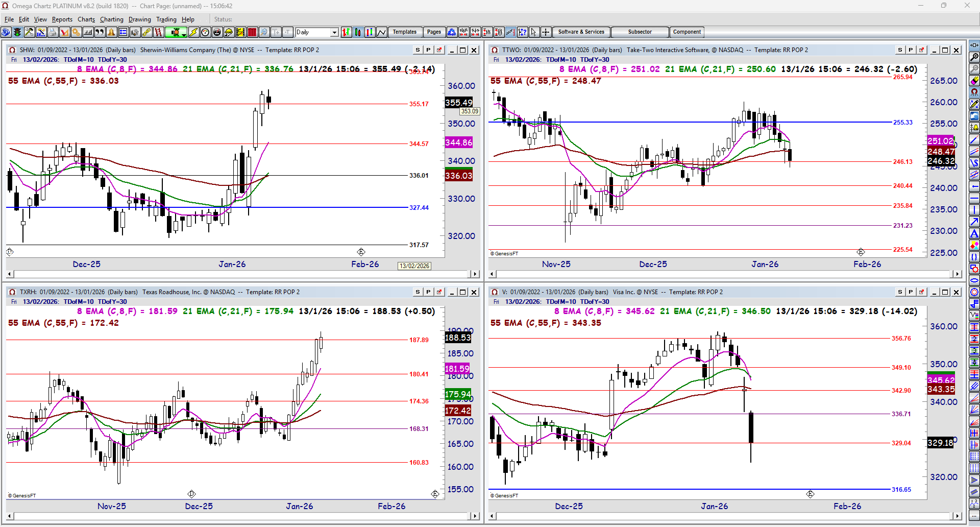
Task: Click the Visa chart horizontal scrollbar
Action: (x=725, y=516)
